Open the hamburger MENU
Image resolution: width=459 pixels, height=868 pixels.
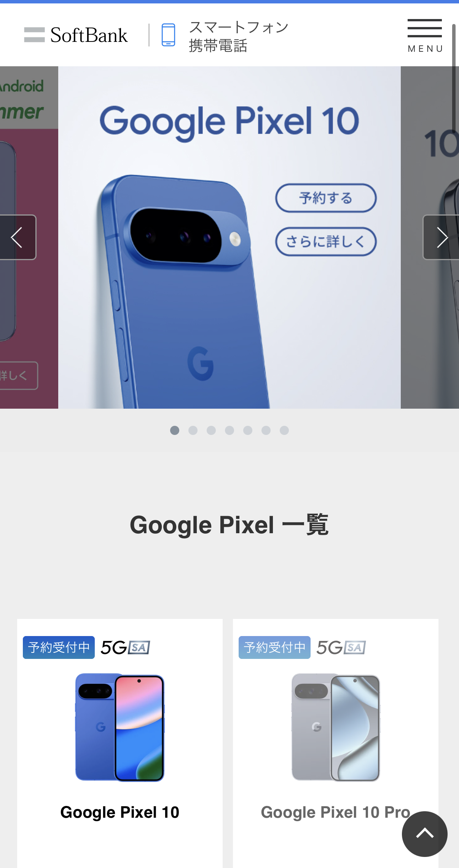click(425, 36)
